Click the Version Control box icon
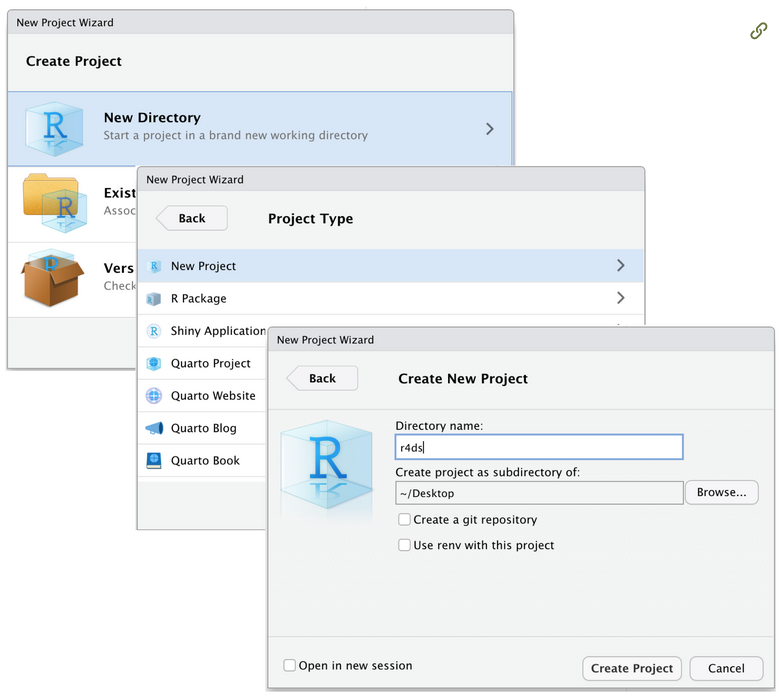The width and height of the screenshot is (779, 696). (53, 277)
